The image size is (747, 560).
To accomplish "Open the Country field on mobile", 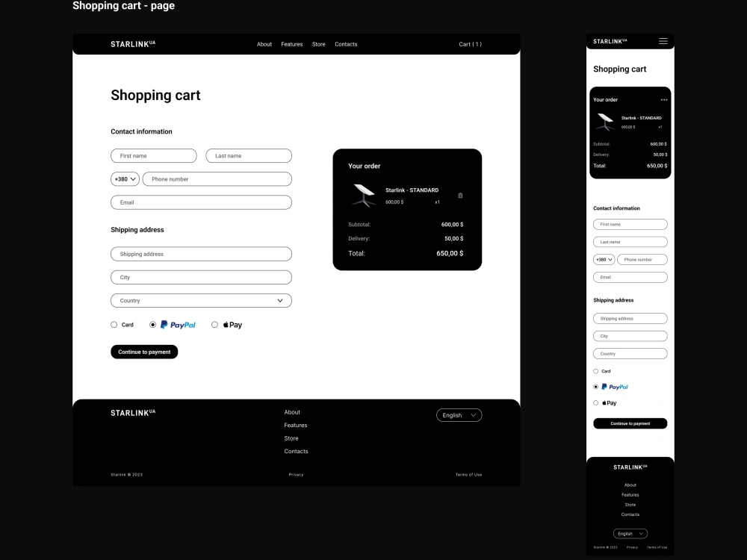I will 630,354.
